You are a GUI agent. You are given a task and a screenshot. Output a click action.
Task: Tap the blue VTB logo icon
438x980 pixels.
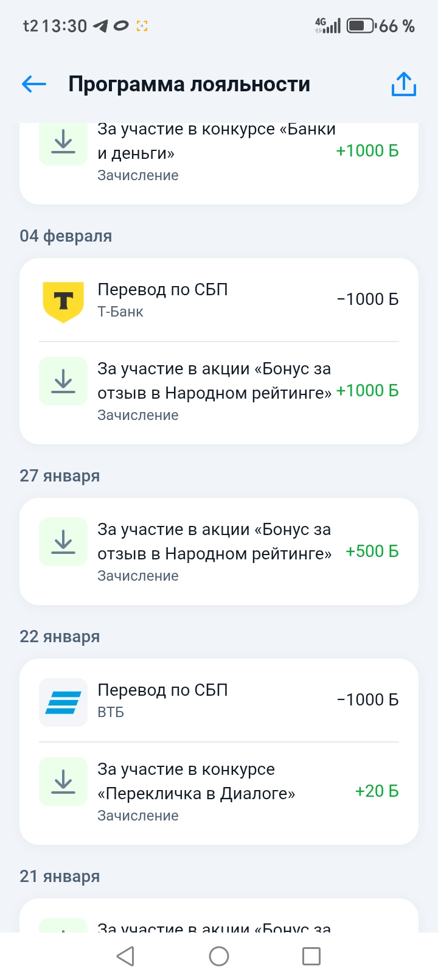pos(63,702)
